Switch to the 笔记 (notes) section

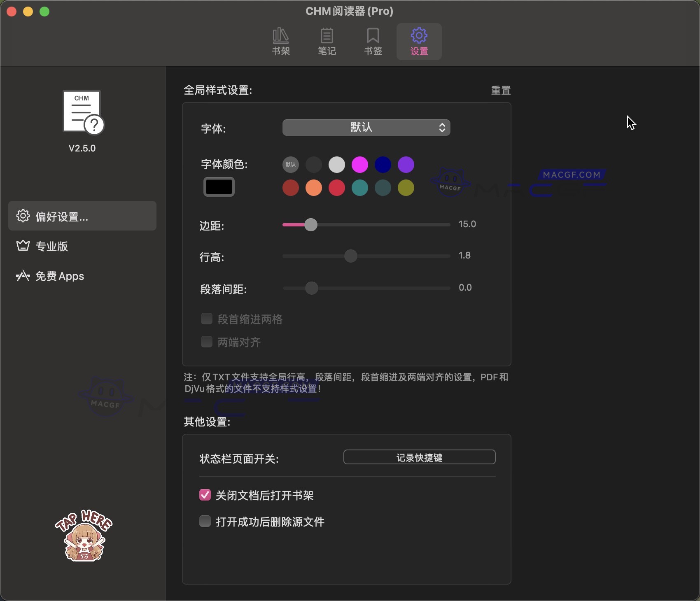pos(327,41)
